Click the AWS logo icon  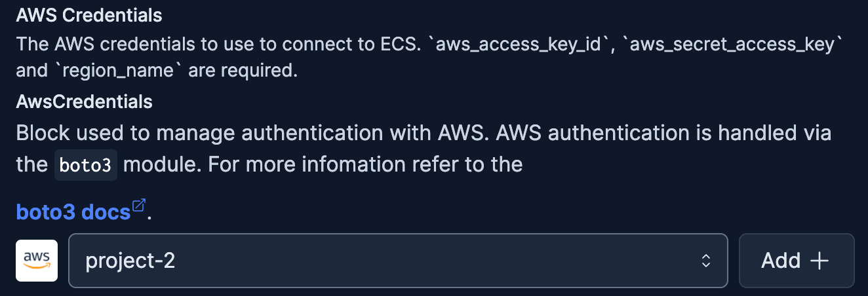[37, 261]
